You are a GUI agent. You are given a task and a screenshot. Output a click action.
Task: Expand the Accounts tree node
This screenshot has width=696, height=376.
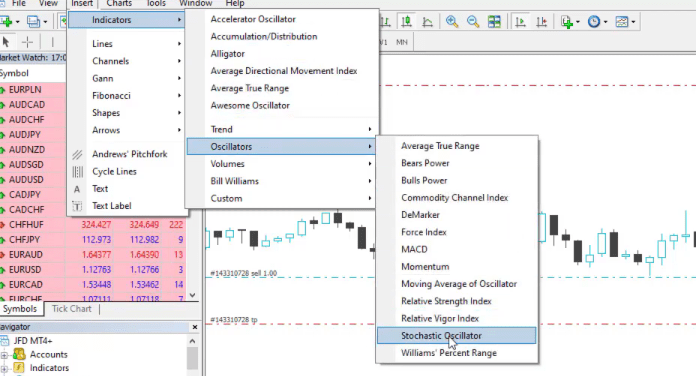pos(4,355)
